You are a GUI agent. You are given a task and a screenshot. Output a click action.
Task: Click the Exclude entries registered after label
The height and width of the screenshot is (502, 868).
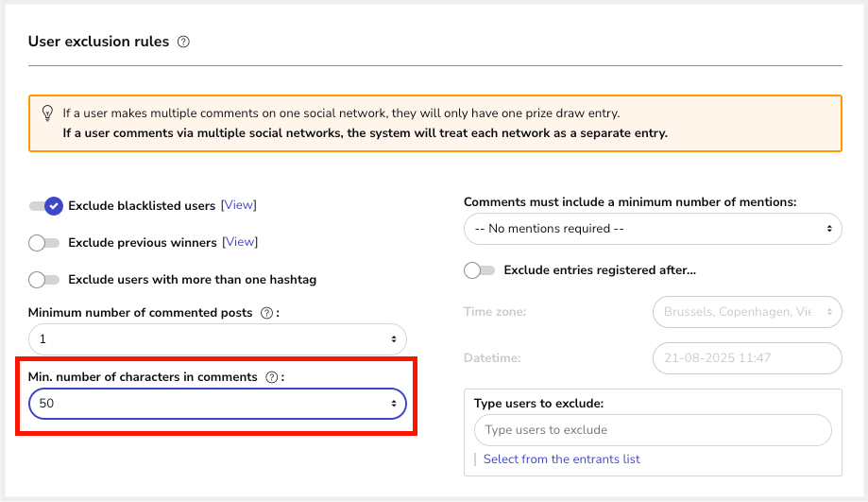click(x=600, y=270)
